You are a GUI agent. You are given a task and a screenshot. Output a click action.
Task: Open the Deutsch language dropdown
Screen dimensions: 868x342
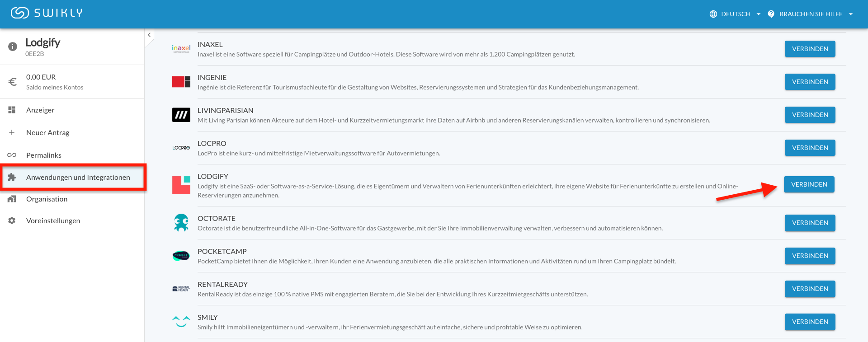[x=741, y=14]
